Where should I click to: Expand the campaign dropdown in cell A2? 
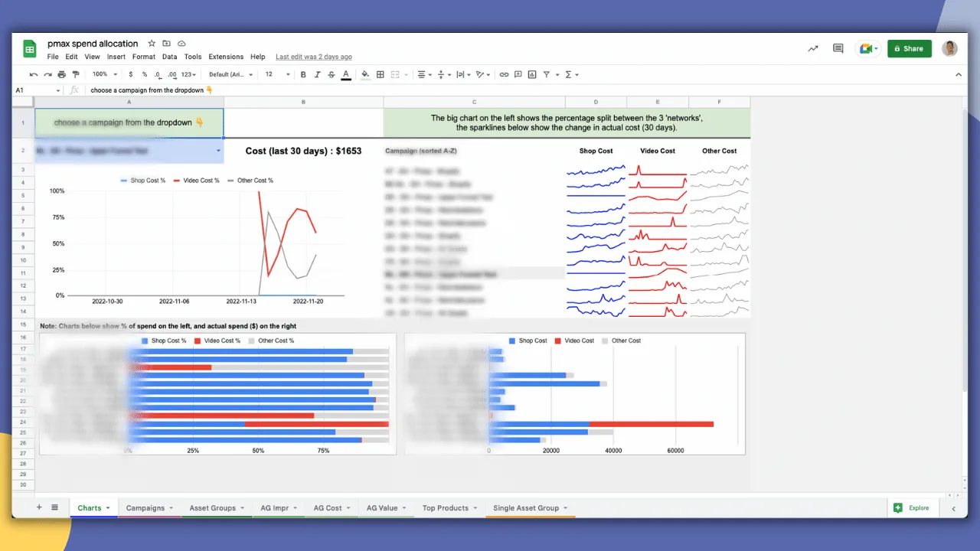(218, 151)
